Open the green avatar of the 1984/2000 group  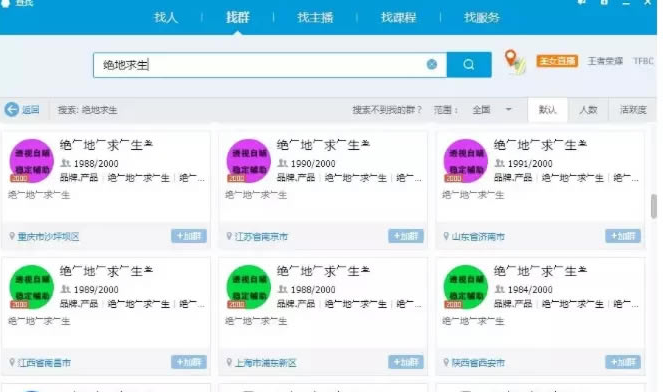click(466, 287)
